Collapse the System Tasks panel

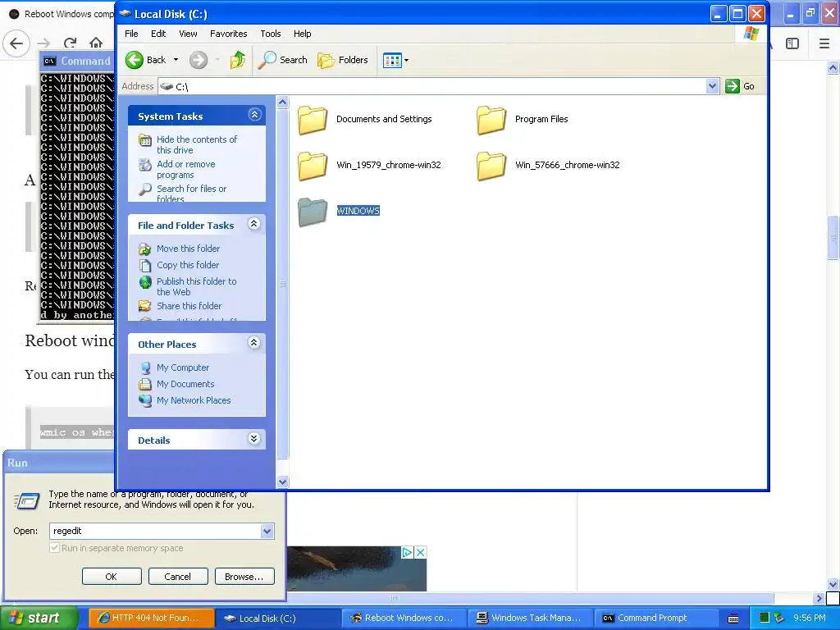point(254,115)
